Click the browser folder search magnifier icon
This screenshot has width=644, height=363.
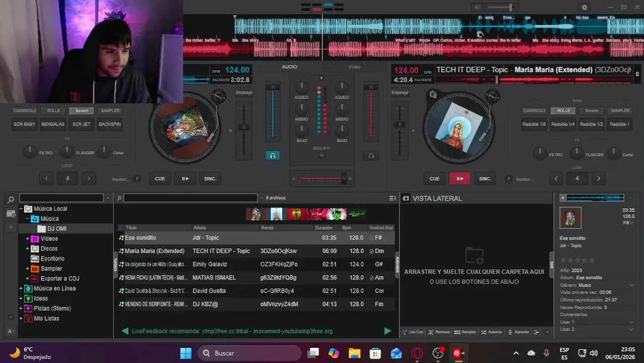point(11,200)
